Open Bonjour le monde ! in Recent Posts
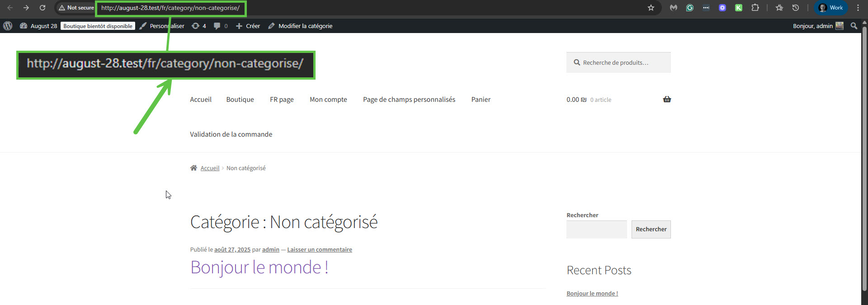This screenshot has height=305, width=868. [x=592, y=293]
